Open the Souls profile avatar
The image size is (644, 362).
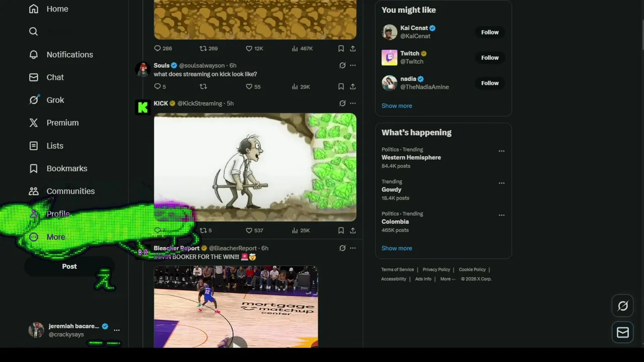tap(143, 69)
